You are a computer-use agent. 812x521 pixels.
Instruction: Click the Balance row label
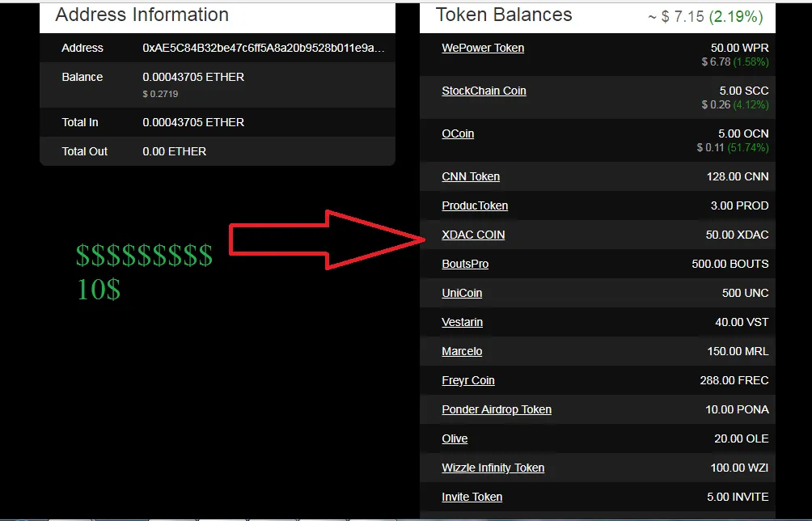click(x=82, y=77)
